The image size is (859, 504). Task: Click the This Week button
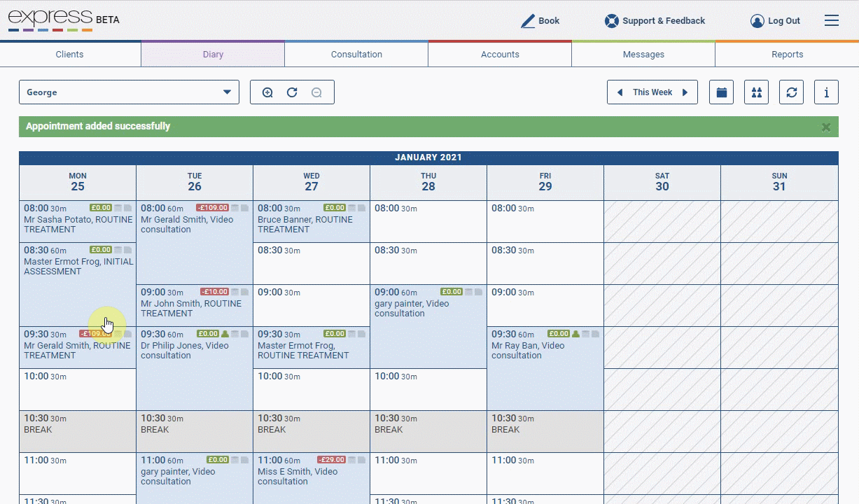[652, 92]
